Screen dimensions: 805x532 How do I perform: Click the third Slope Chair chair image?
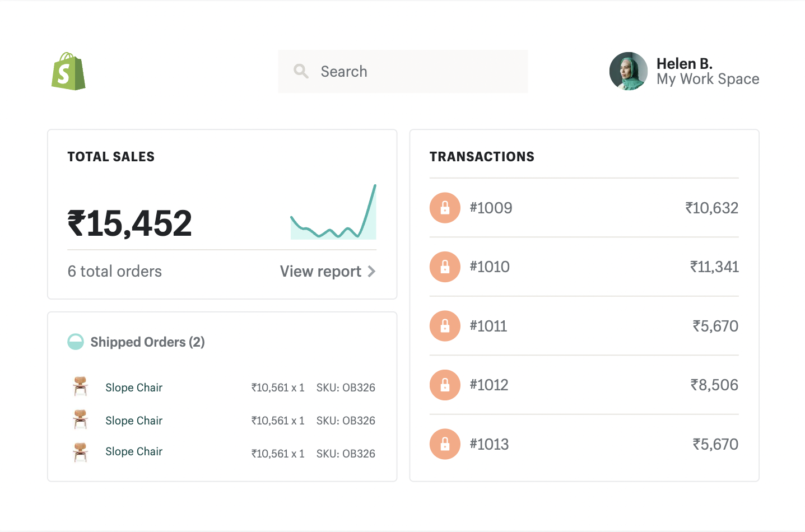point(81,452)
